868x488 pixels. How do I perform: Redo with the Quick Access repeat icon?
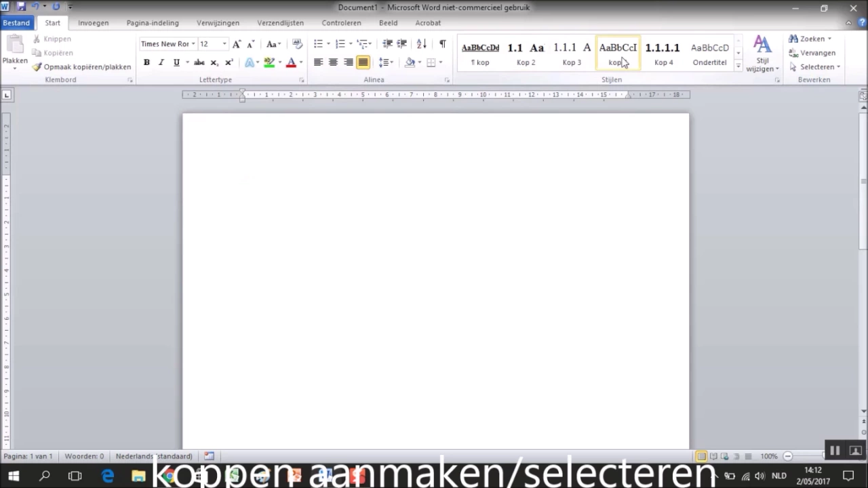[56, 7]
